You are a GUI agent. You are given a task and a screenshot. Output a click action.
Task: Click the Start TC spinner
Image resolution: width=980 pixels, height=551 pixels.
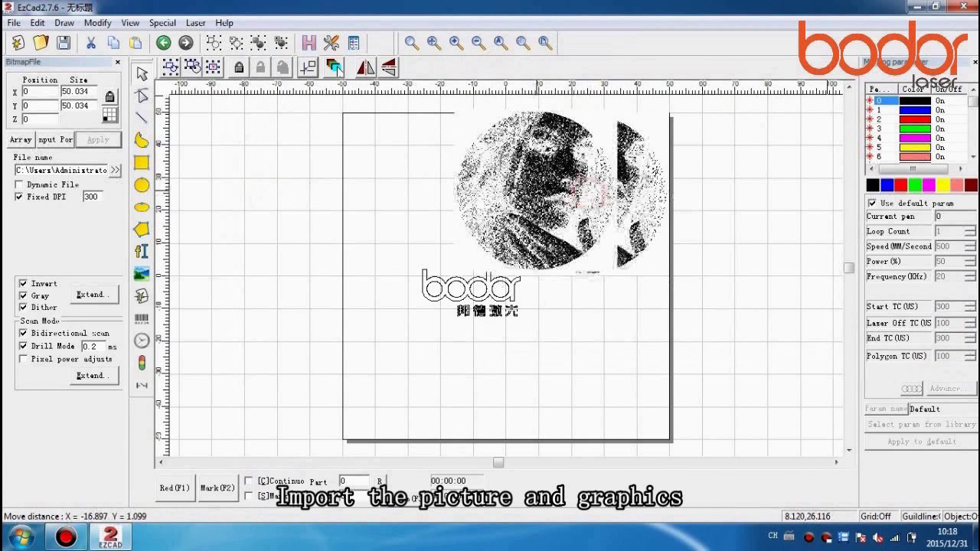click(970, 306)
